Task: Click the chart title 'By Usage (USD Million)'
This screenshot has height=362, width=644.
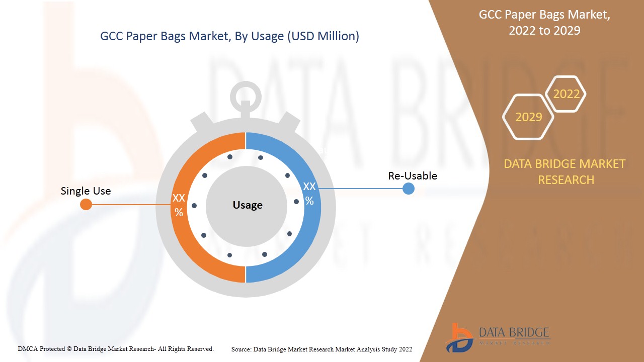Action: [229, 36]
